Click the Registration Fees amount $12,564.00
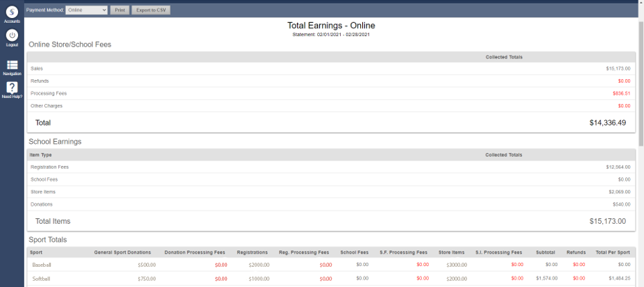The height and width of the screenshot is (287, 644). click(618, 167)
